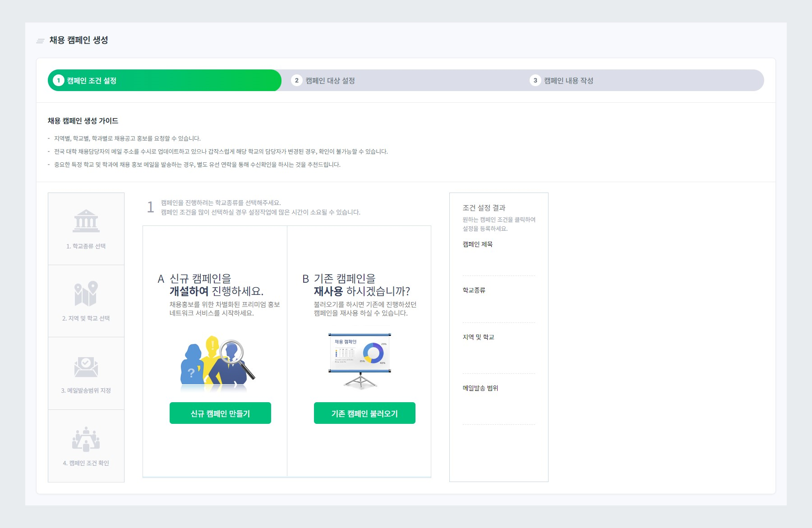Click instruction text 캠페인을 진행하려는 학교종류를 선택해주세요
Screen dimensions: 812x528
221,203
